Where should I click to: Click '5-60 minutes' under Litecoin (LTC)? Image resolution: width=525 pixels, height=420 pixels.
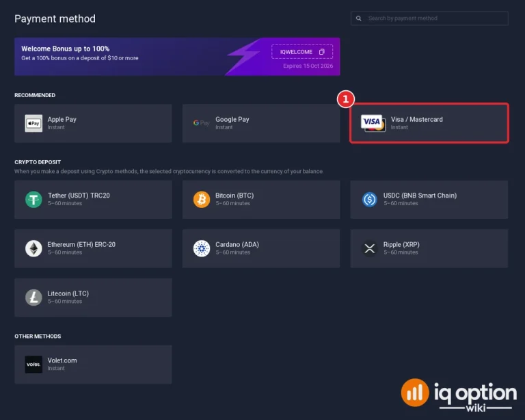[x=65, y=302]
